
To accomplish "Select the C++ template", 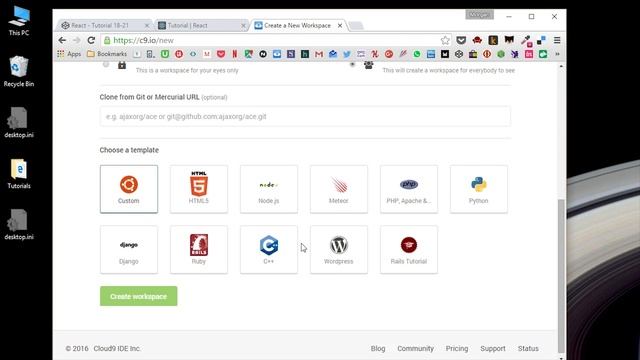I will [x=269, y=249].
